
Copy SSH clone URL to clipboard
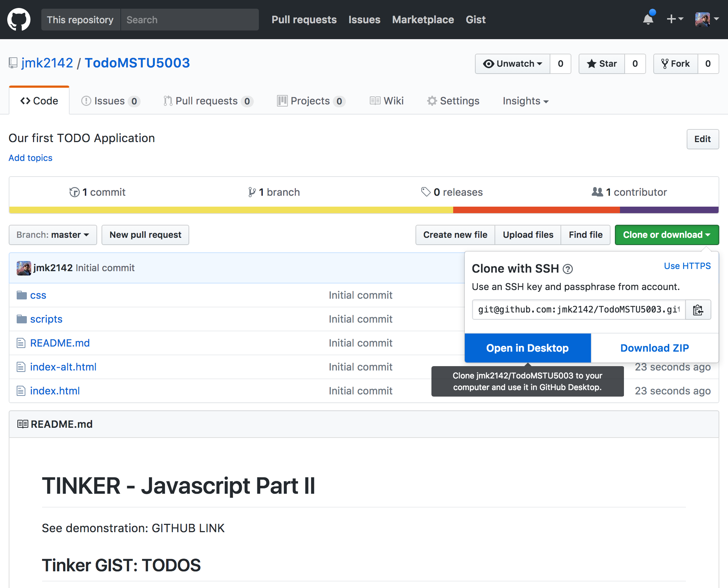tap(698, 310)
